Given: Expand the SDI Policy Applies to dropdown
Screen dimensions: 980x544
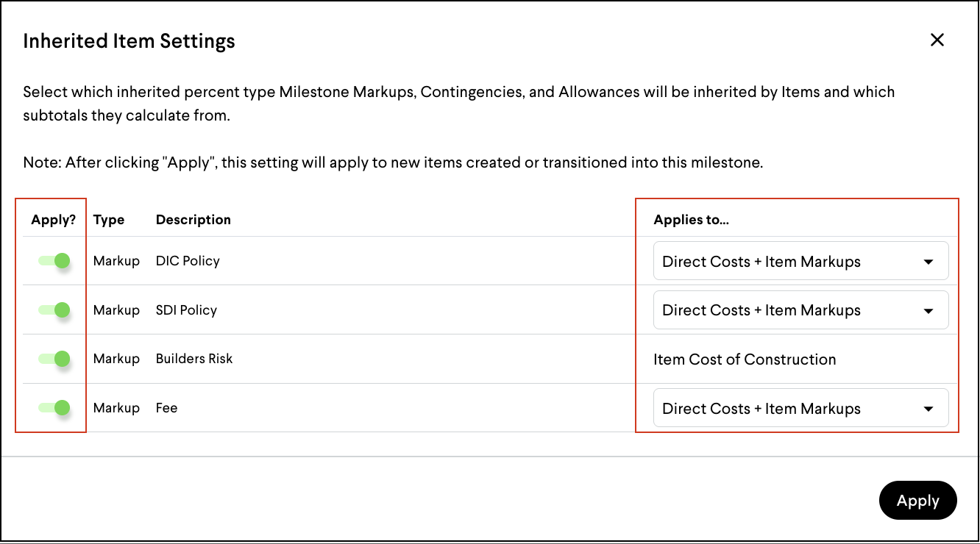Looking at the screenshot, I should tap(800, 310).
